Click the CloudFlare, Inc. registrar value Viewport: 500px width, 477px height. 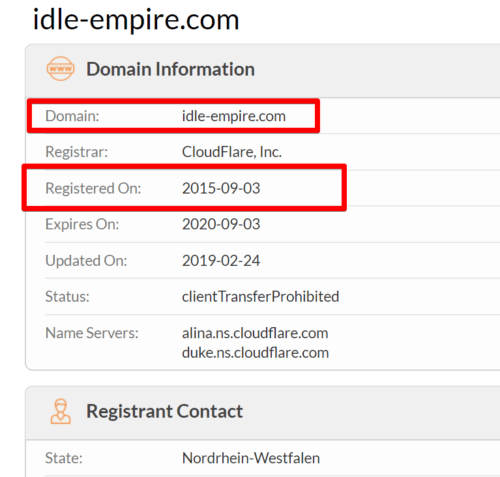(232, 152)
